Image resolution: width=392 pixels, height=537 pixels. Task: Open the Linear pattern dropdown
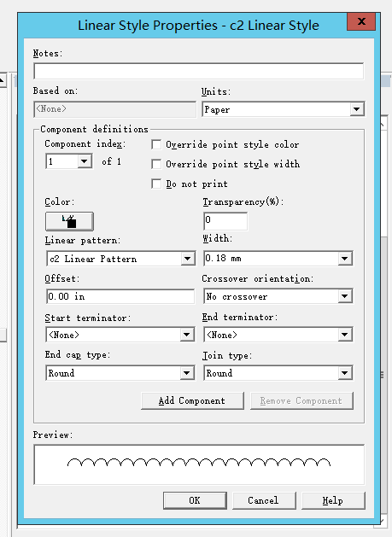pos(120,259)
